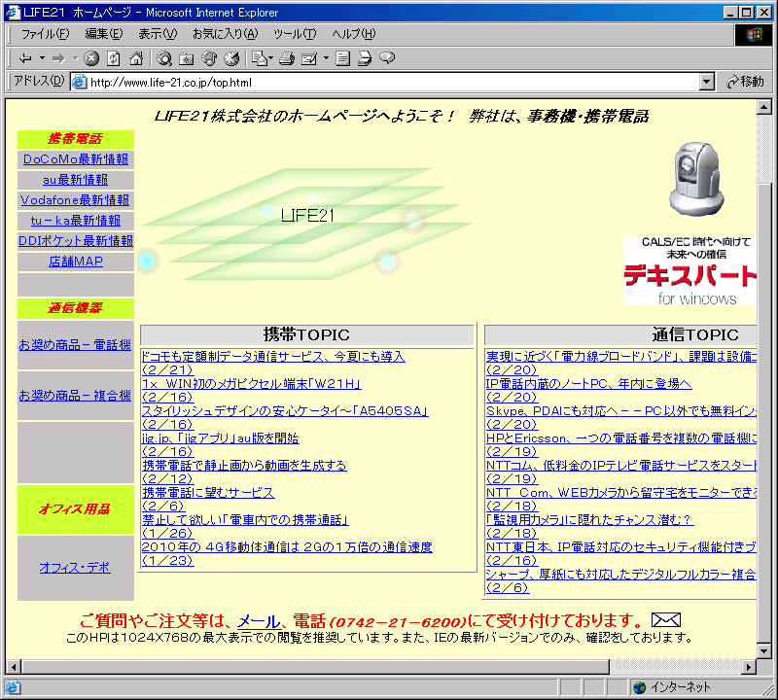Open the A5405SA スタイリッシュデザイン article link

285,411
